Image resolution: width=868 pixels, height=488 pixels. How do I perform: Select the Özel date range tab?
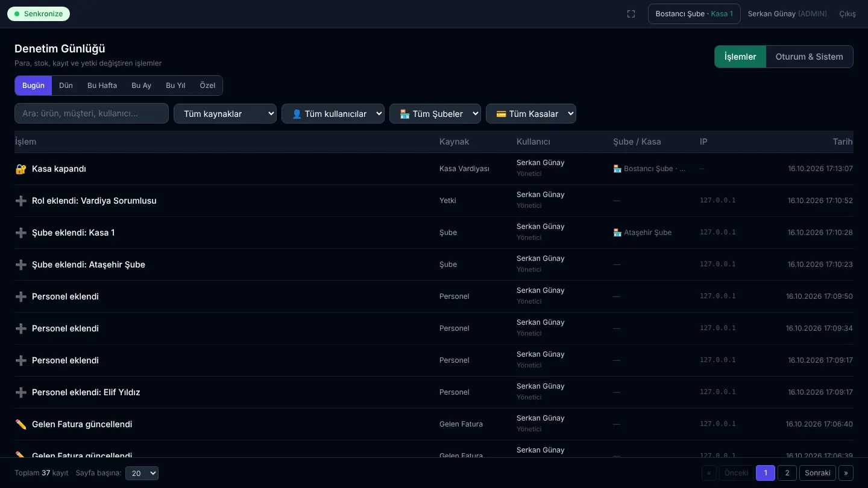point(207,86)
